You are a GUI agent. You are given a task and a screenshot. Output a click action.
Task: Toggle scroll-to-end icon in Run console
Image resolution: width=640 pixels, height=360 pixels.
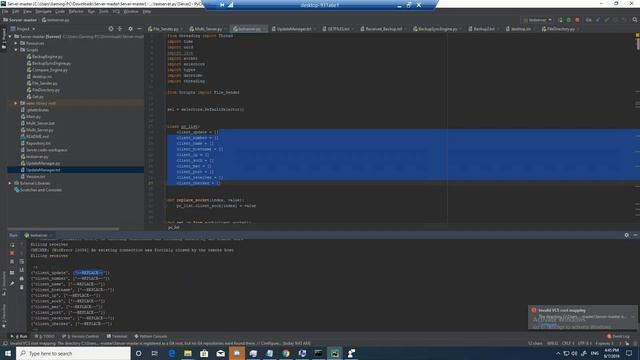pyautogui.click(x=22, y=270)
